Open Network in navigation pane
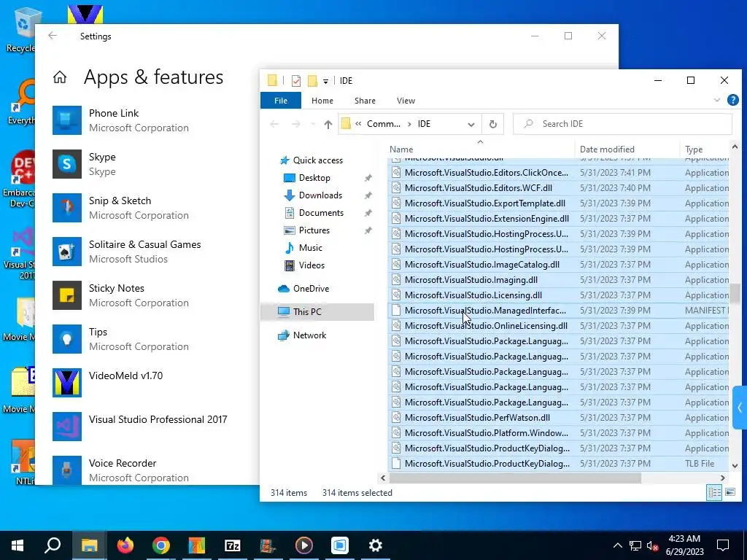Viewport: 747px width, 560px height. (x=309, y=335)
